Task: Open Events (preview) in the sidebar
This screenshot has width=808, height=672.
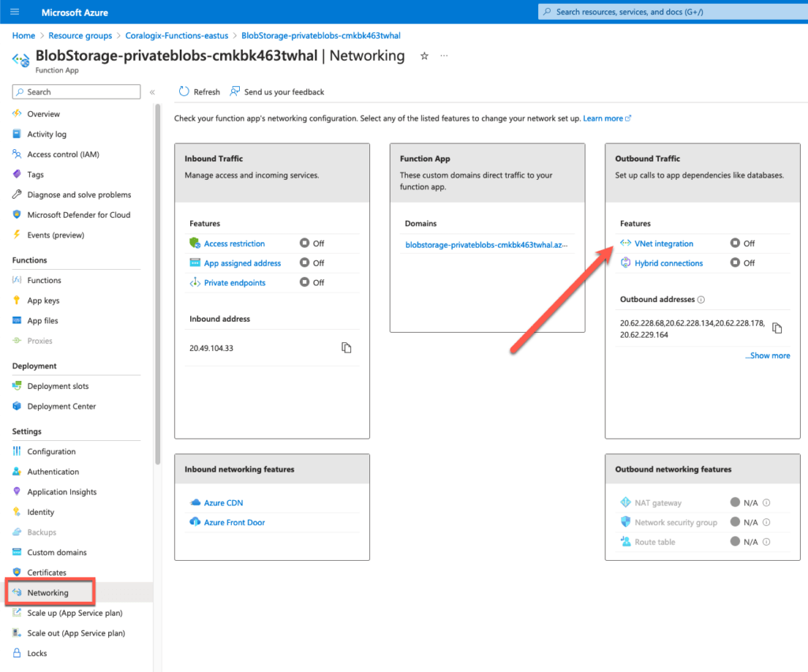Action: (x=56, y=235)
